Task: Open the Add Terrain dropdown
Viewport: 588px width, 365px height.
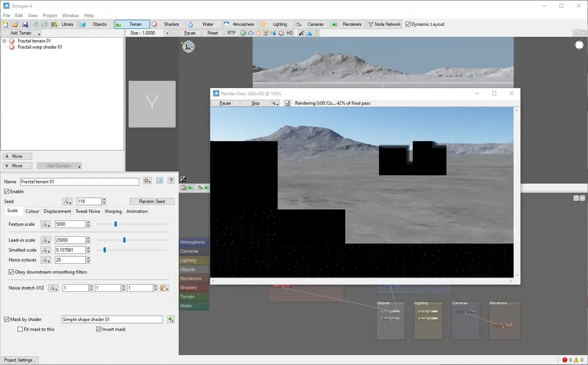Action: (x=22, y=33)
